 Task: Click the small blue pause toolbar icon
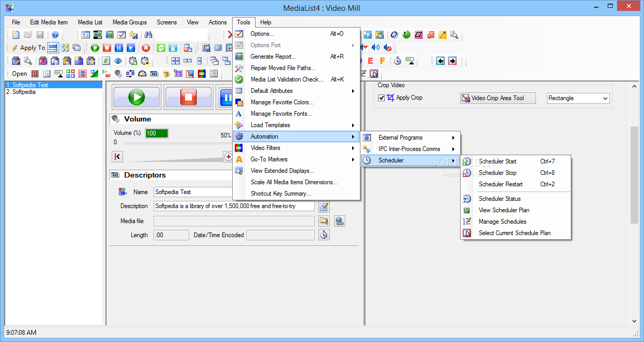point(119,48)
